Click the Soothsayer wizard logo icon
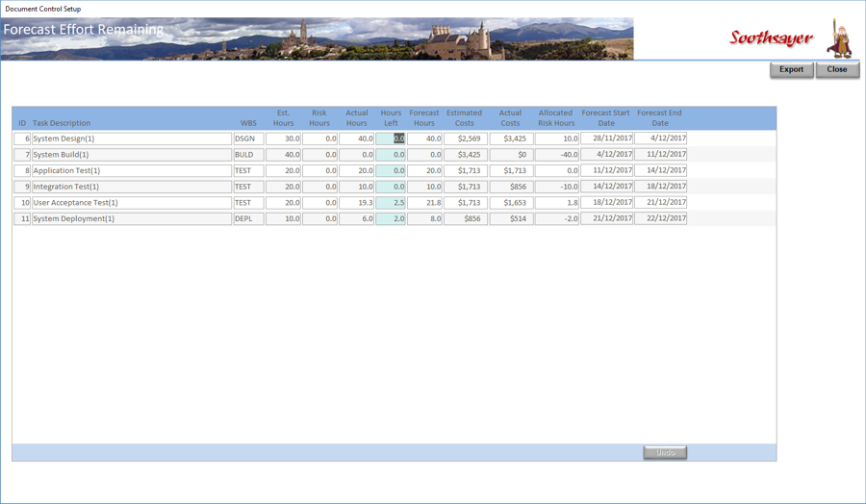This screenshot has width=866, height=504. point(840,38)
